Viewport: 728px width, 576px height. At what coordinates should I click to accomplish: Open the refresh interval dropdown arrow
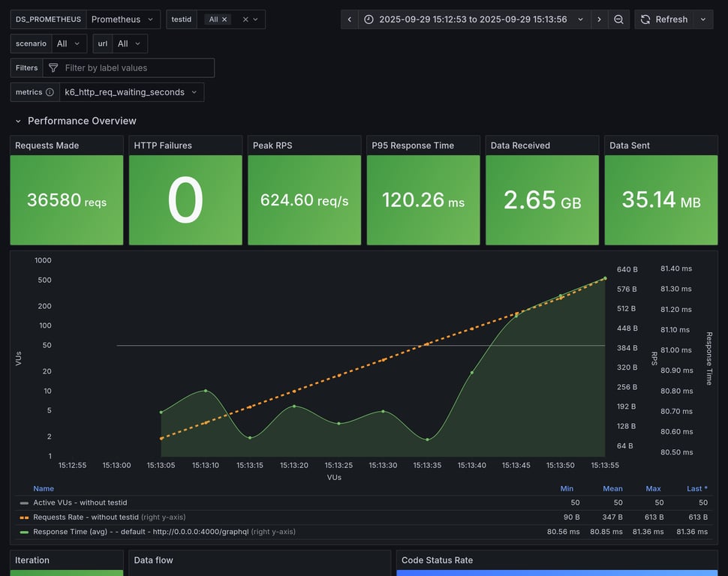(703, 19)
